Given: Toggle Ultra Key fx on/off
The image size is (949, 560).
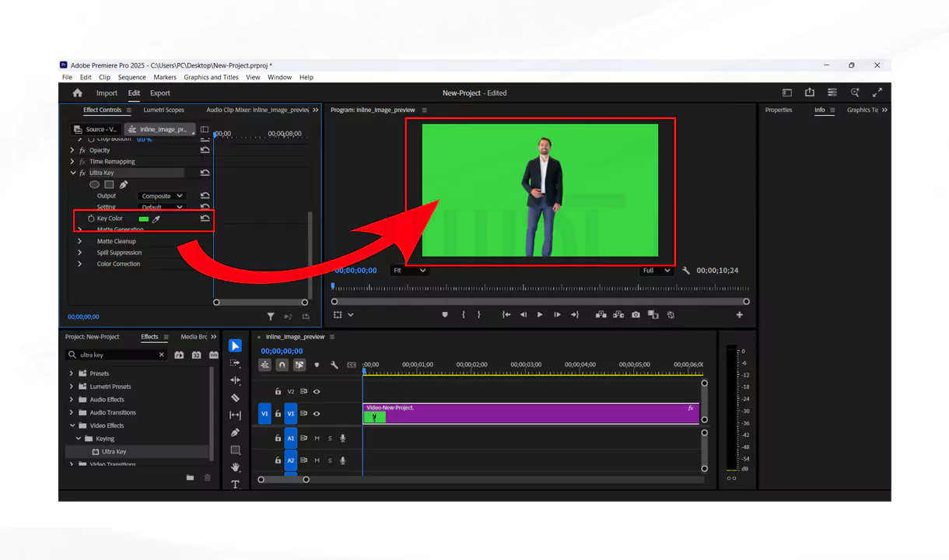Looking at the screenshot, I should pos(82,173).
